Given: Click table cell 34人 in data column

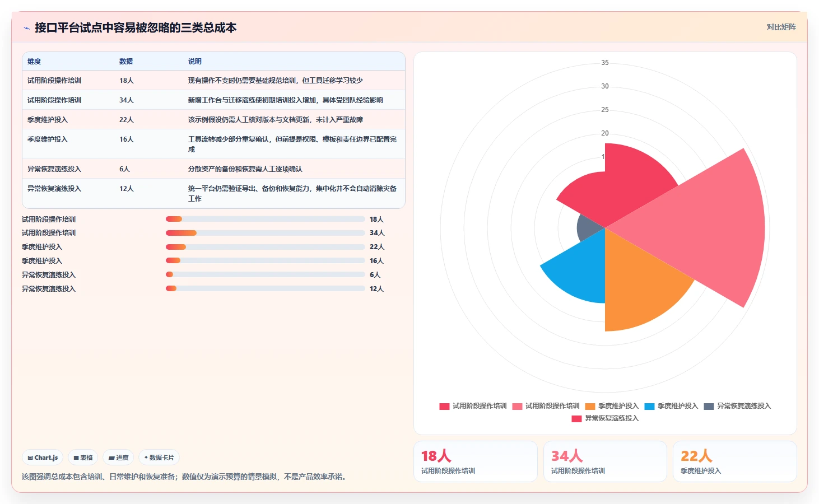Looking at the screenshot, I should pos(127,100).
